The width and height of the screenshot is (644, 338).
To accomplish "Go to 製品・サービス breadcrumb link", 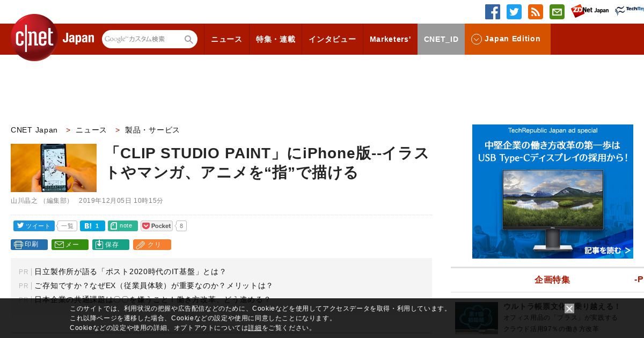I will [x=152, y=130].
